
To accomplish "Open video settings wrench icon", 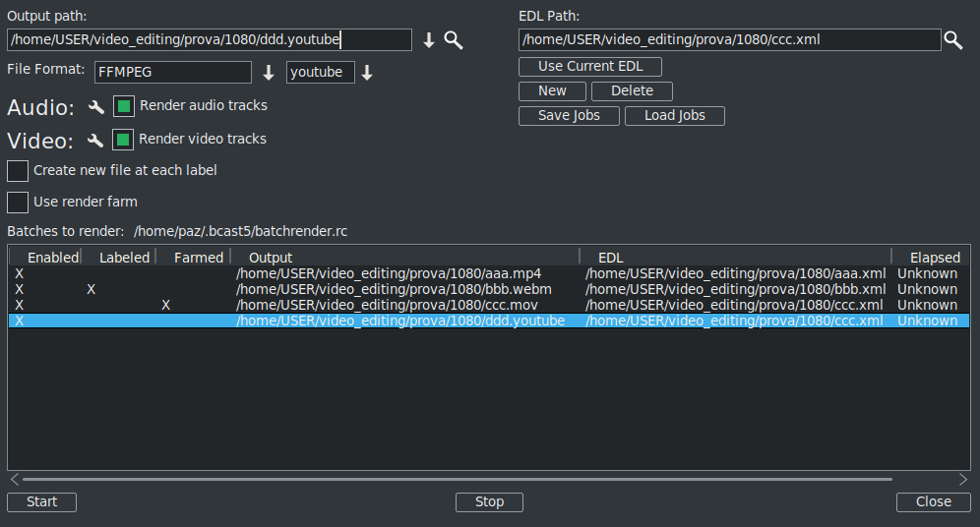I will click(95, 140).
